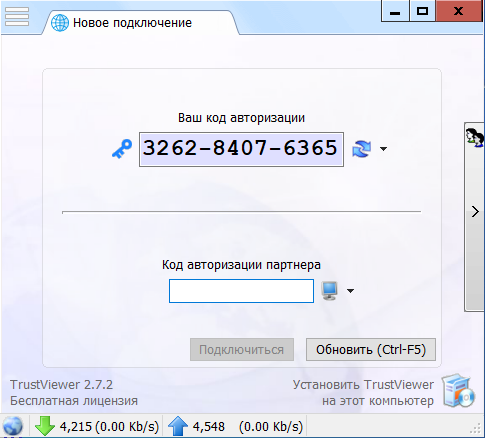Click the installer box with disc icon
Viewport: 485px width, 438px height.
(x=458, y=391)
